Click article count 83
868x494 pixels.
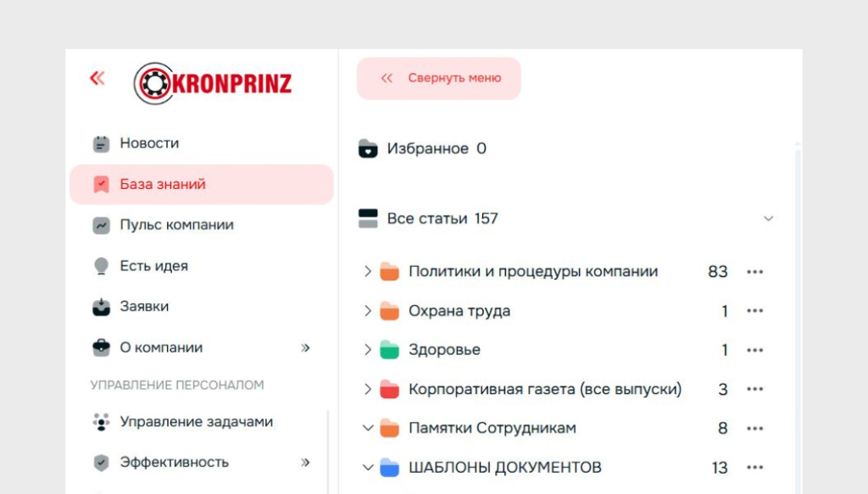click(717, 272)
